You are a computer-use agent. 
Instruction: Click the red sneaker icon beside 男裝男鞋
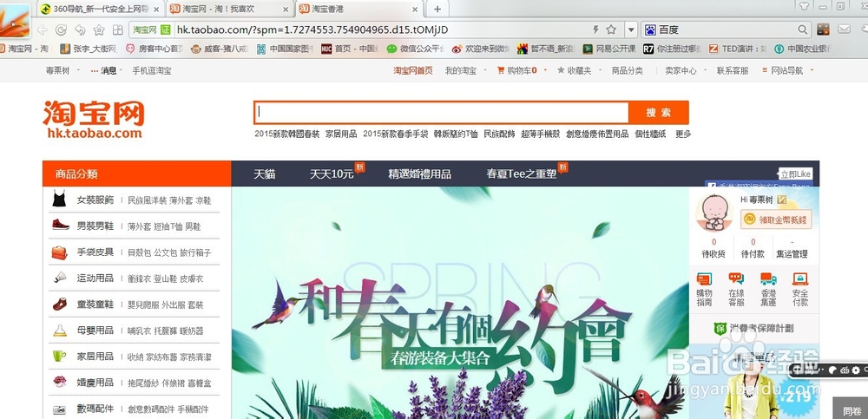tap(60, 226)
